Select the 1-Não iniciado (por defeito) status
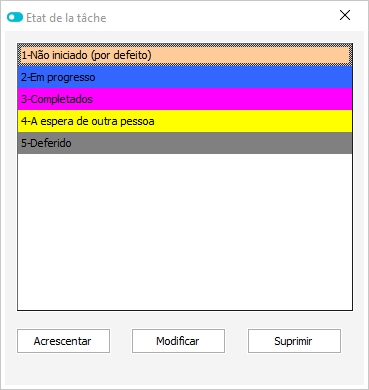Screen dimensions: 369x390 (185, 55)
